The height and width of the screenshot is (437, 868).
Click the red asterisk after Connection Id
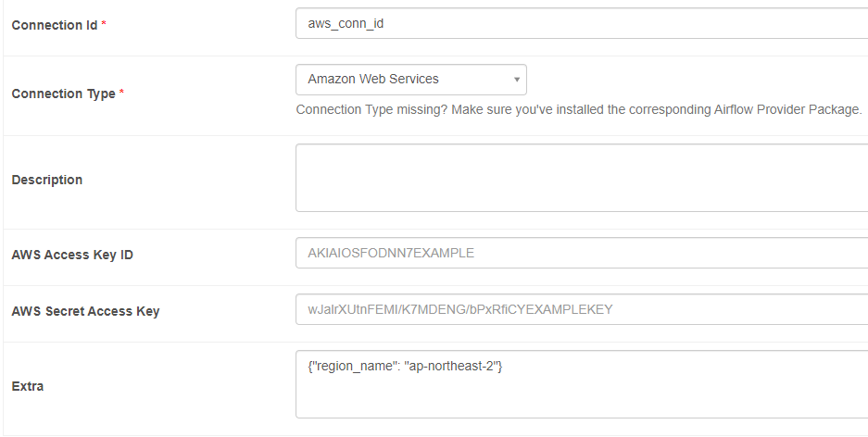pyautogui.click(x=104, y=24)
